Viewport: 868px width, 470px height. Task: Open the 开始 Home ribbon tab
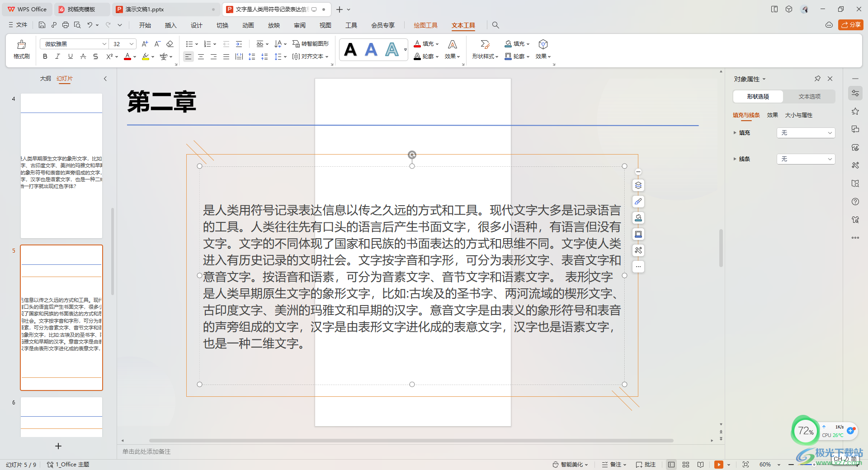[x=145, y=25]
